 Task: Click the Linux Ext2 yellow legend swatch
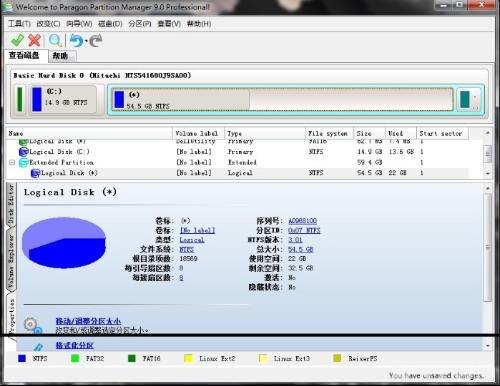pos(188,359)
